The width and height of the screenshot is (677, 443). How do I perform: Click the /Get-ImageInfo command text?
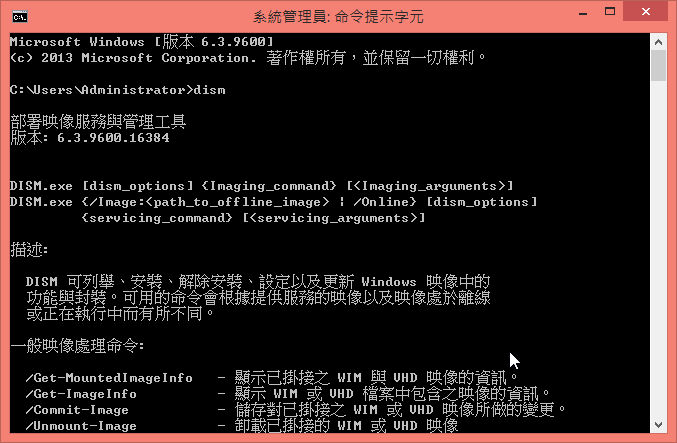pyautogui.click(x=81, y=394)
